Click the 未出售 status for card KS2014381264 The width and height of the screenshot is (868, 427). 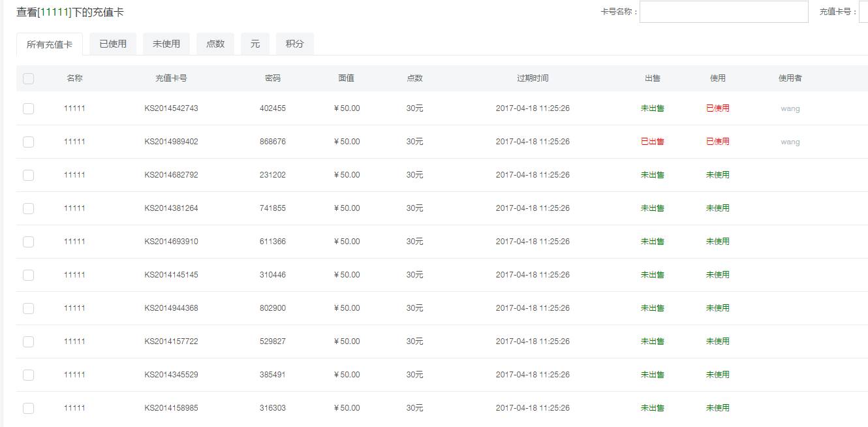point(653,208)
